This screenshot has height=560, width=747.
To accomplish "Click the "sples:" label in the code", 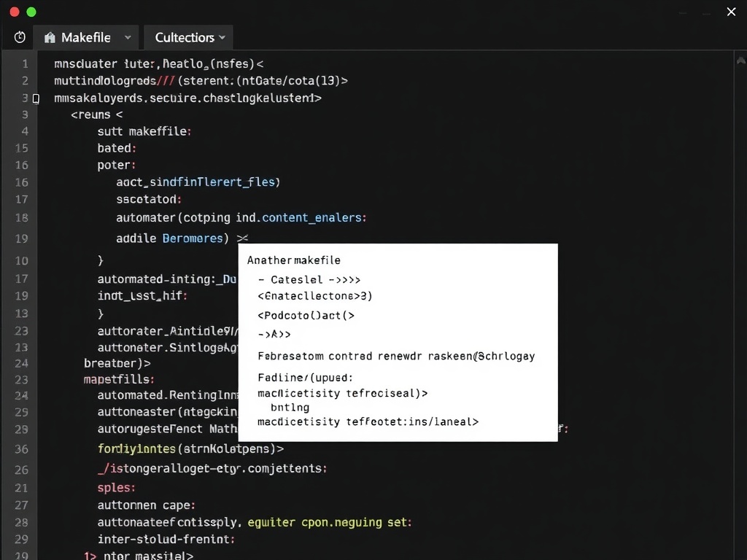I will 115,488.
